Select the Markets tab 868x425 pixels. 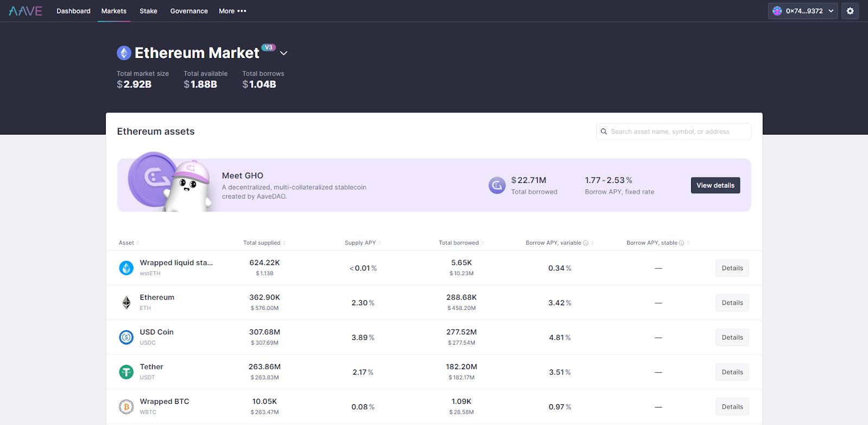point(114,11)
